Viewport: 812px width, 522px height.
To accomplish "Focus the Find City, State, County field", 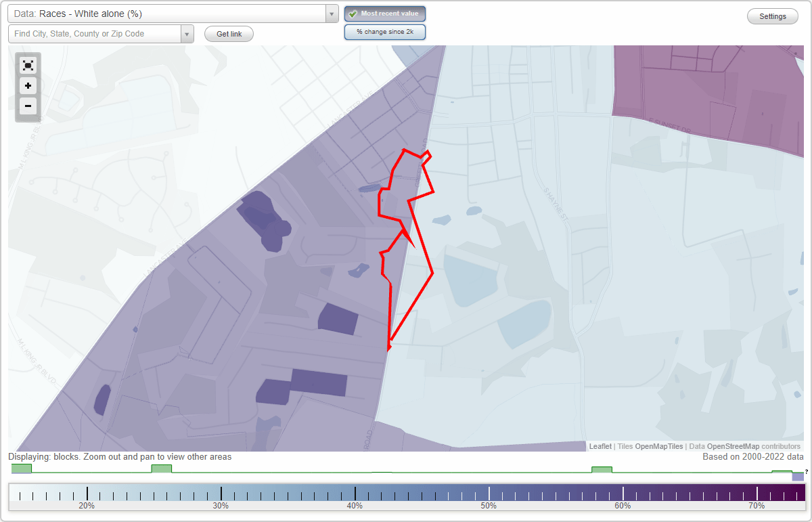I will tap(94, 34).
